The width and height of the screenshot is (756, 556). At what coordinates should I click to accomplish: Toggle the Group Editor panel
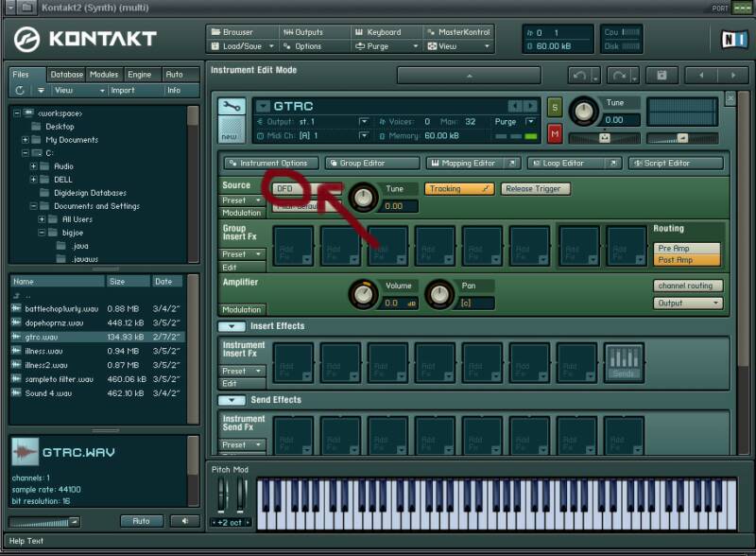pyautogui.click(x=371, y=164)
